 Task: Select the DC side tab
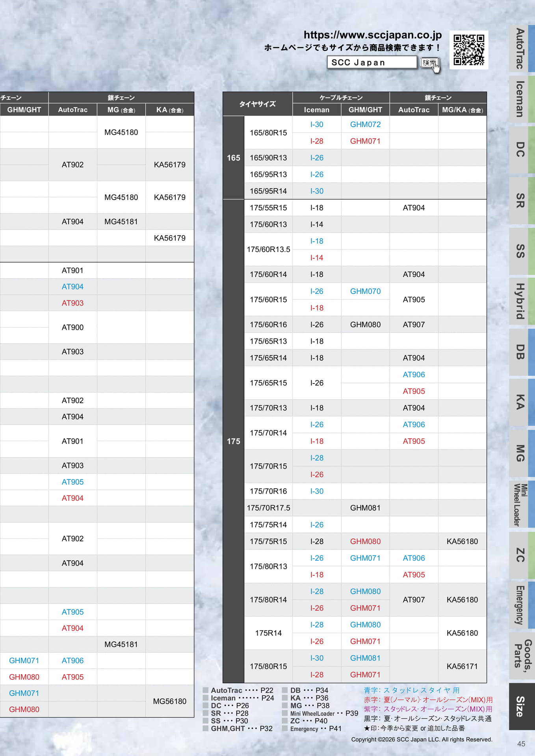522,150
